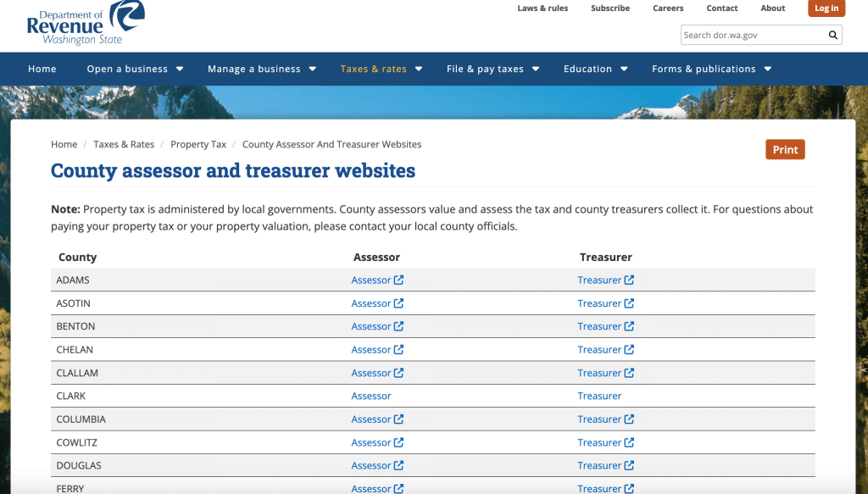
Task: Select Home in the navigation bar
Action: [42, 69]
